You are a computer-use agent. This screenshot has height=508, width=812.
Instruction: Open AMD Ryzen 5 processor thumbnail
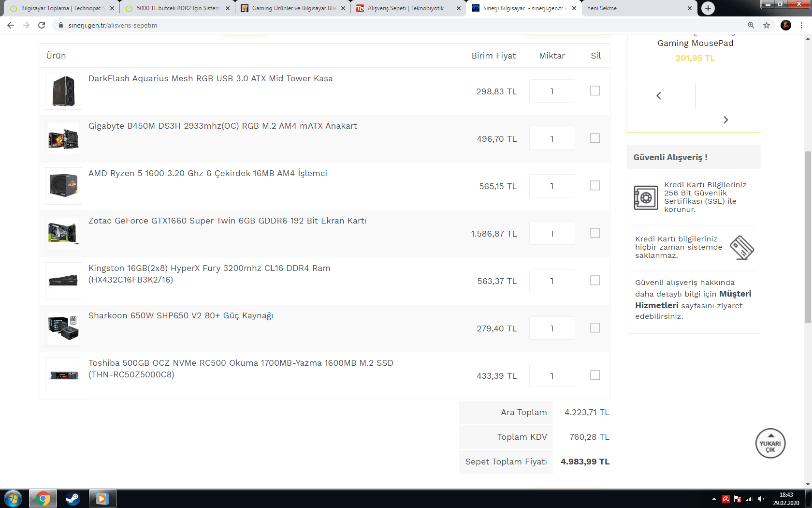point(63,186)
